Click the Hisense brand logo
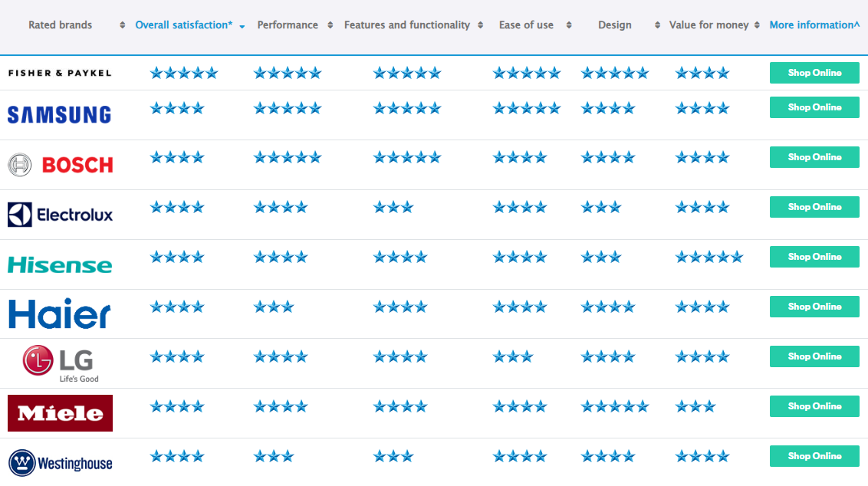The height and width of the screenshot is (486, 868). click(60, 265)
